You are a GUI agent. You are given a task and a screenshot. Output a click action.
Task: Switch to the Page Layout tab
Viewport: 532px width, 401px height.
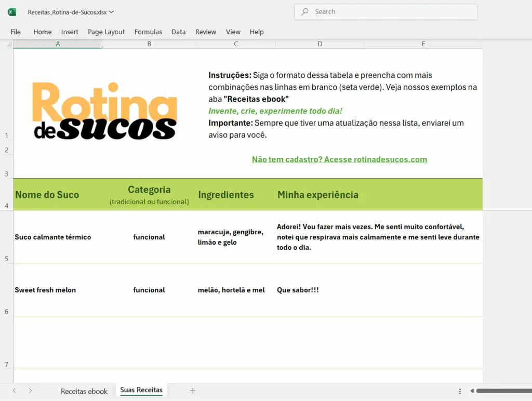point(106,32)
